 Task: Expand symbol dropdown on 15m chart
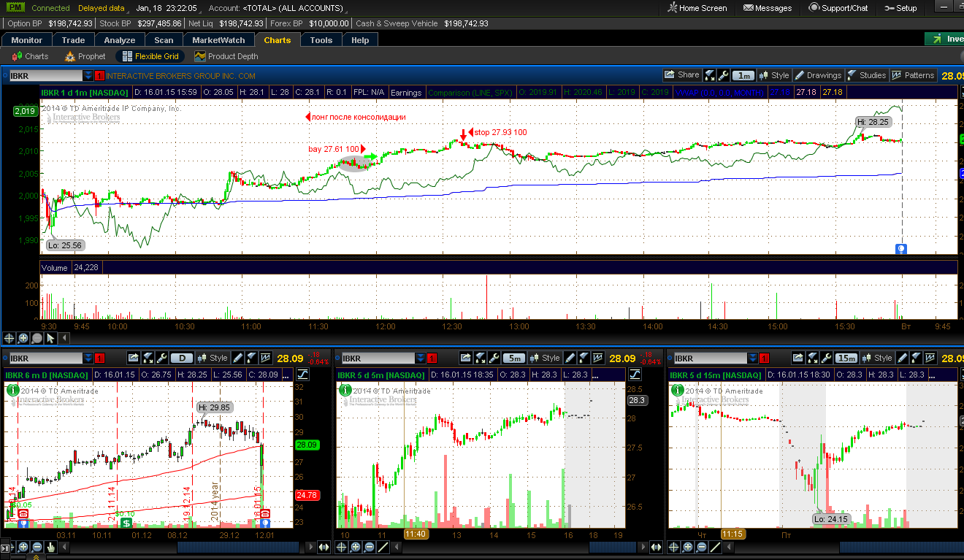753,358
